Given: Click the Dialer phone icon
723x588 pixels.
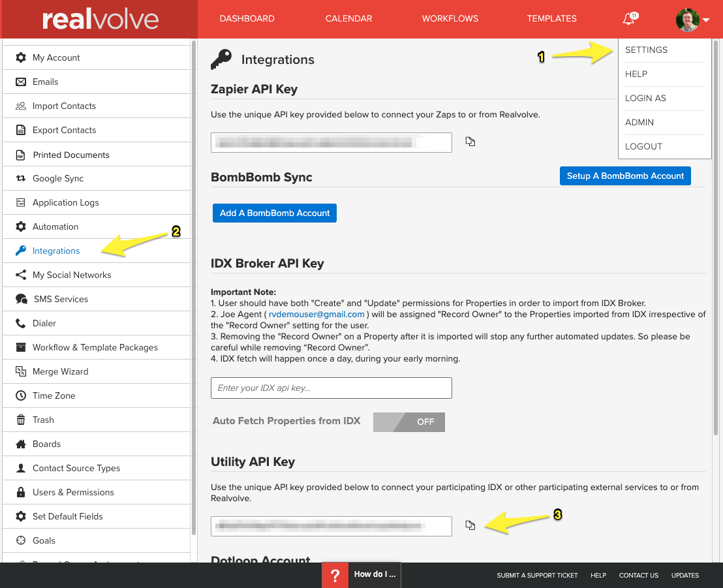Looking at the screenshot, I should [x=21, y=323].
